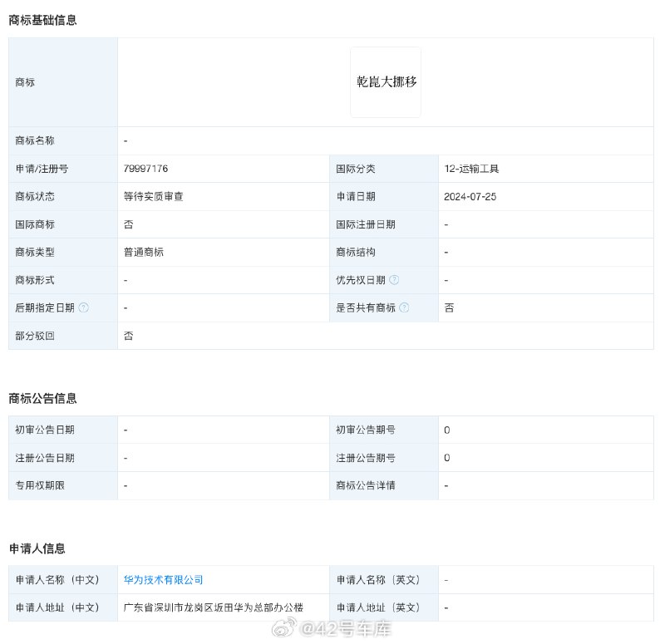Click the 初审公告期号 label cell
Image resolution: width=665 pixels, height=644 pixels.
pos(384,430)
